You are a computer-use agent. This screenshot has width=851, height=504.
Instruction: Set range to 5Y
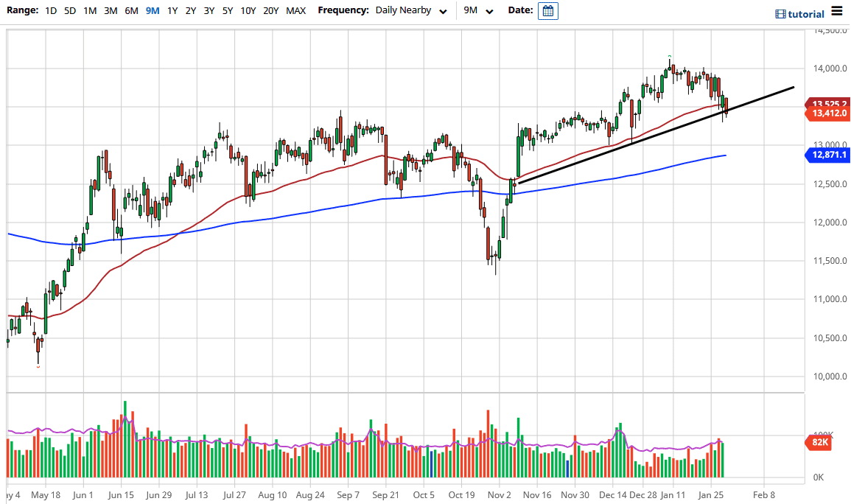click(x=228, y=10)
